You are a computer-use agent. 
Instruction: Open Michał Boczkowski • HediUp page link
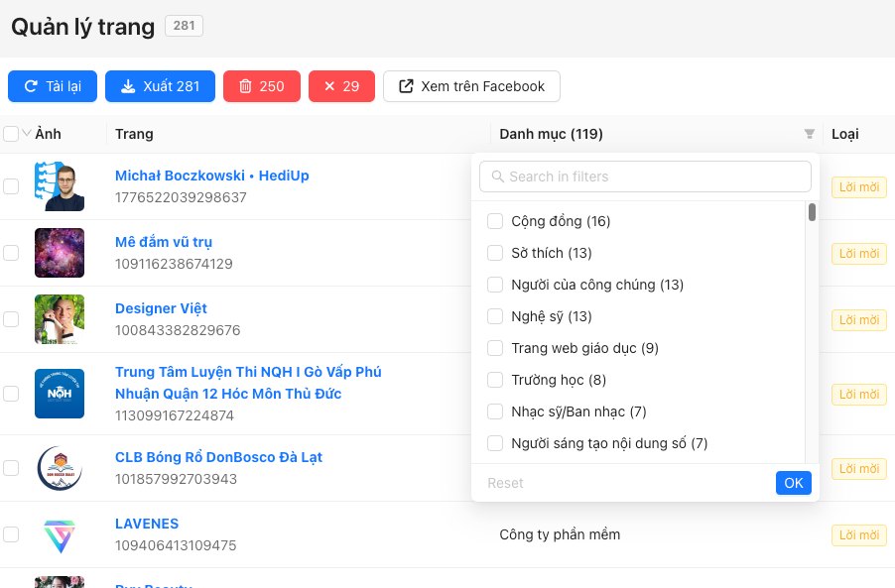211,176
